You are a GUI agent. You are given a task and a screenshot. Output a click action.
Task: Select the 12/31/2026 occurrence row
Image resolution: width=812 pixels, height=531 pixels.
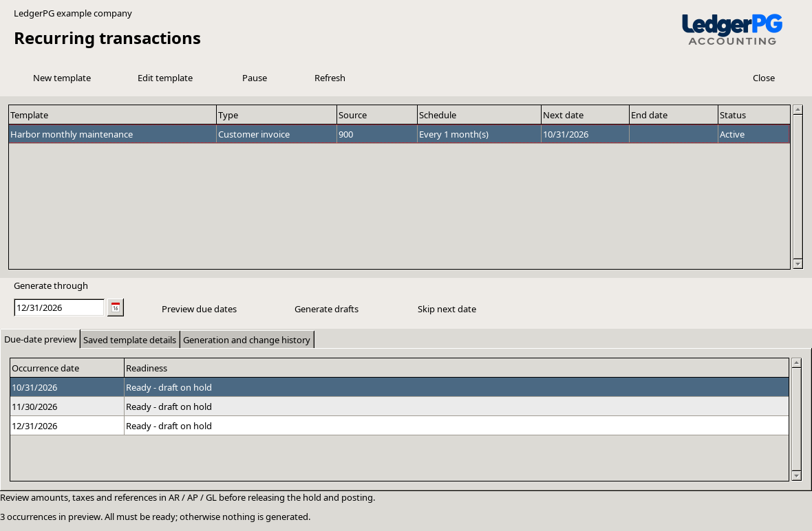tap(399, 426)
